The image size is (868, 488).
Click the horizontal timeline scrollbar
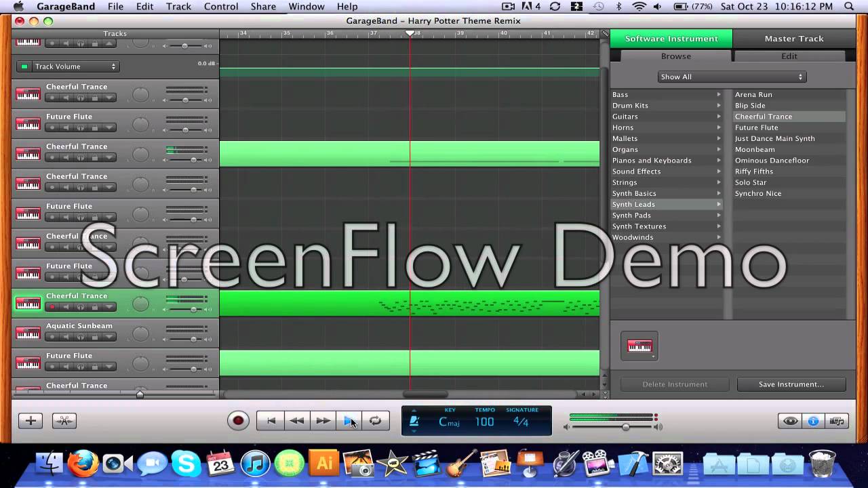click(x=425, y=394)
